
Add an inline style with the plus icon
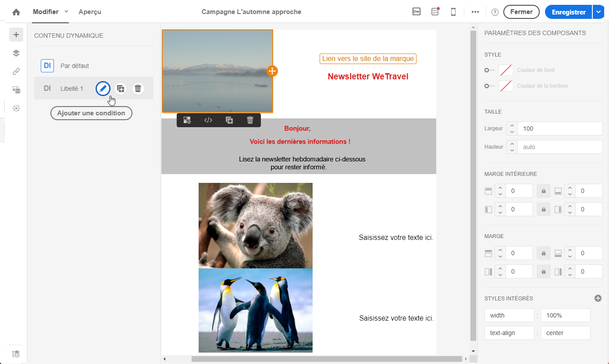point(598,298)
